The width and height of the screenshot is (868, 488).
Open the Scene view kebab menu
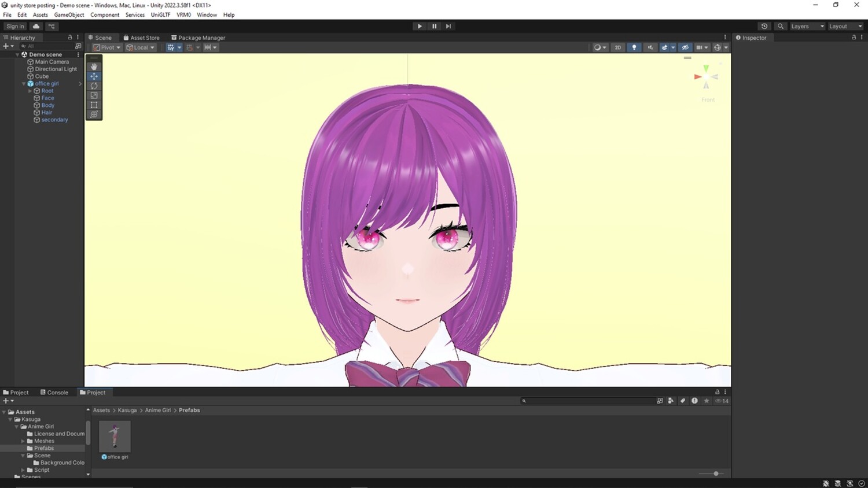pyautogui.click(x=725, y=38)
